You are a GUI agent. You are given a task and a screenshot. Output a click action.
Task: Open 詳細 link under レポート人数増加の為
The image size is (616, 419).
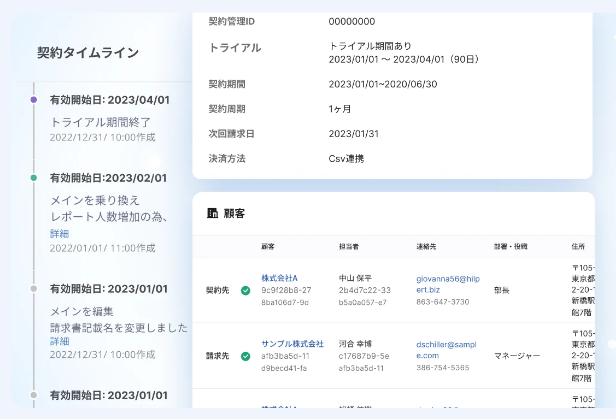coord(59,233)
